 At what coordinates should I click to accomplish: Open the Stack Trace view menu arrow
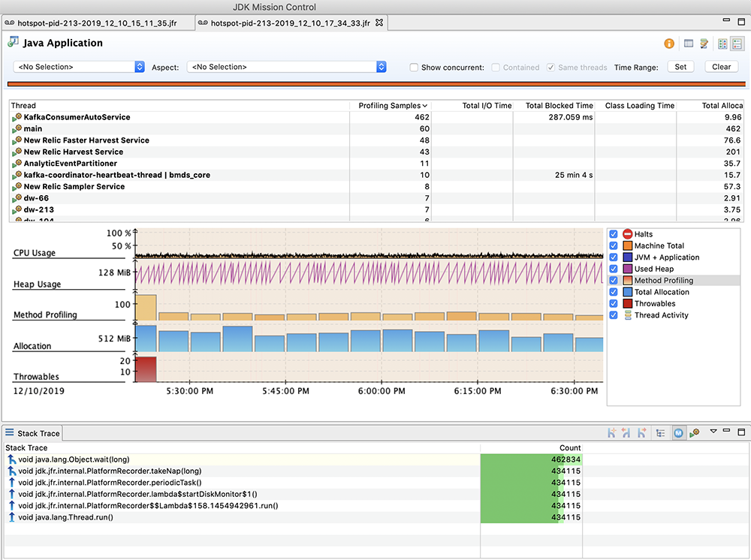click(713, 432)
